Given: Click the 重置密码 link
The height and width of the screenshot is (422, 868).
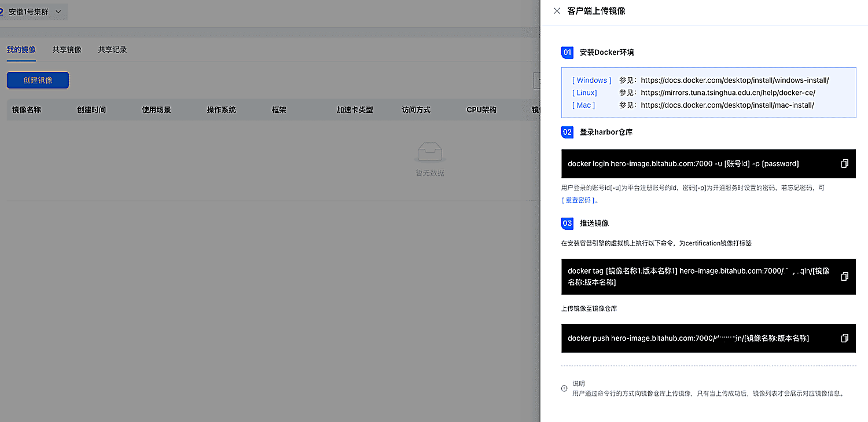Looking at the screenshot, I should point(579,200).
